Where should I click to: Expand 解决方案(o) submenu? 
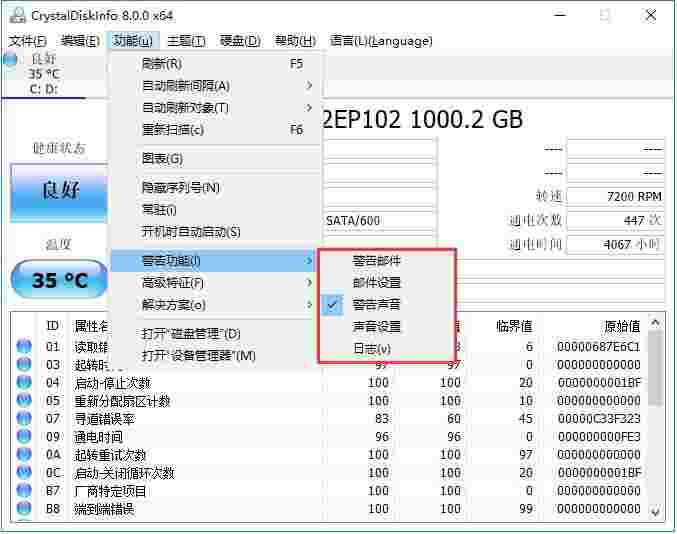216,305
